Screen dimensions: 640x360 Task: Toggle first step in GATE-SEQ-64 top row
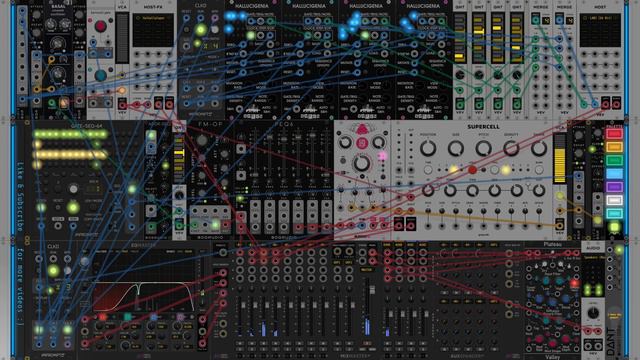point(37,134)
